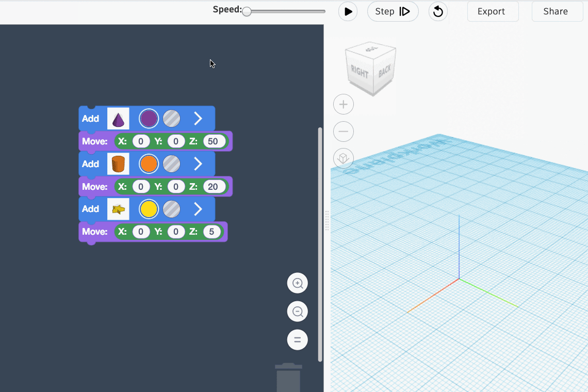Screen dimensions: 588x392
Task: Reset blocks workspace zoom with equals icon
Action: 298,340
